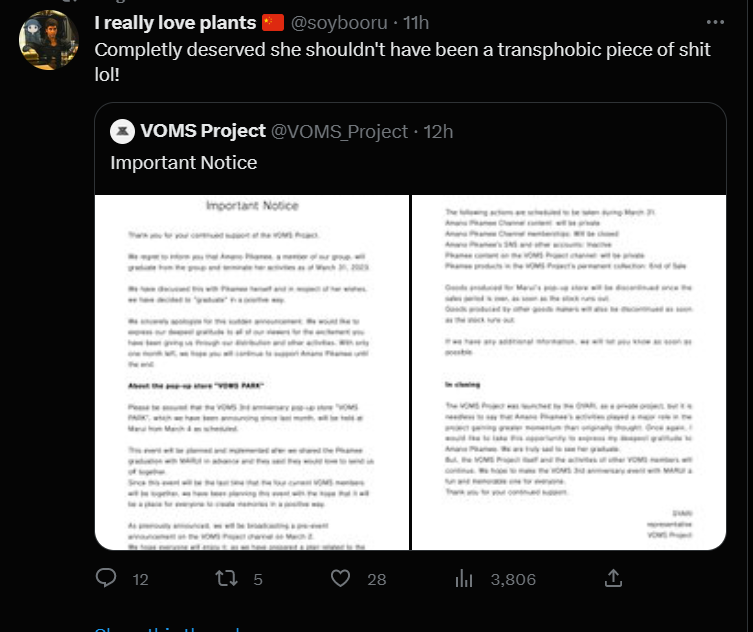Open the right notice page image
The width and height of the screenshot is (753, 632).
pyautogui.click(x=569, y=372)
